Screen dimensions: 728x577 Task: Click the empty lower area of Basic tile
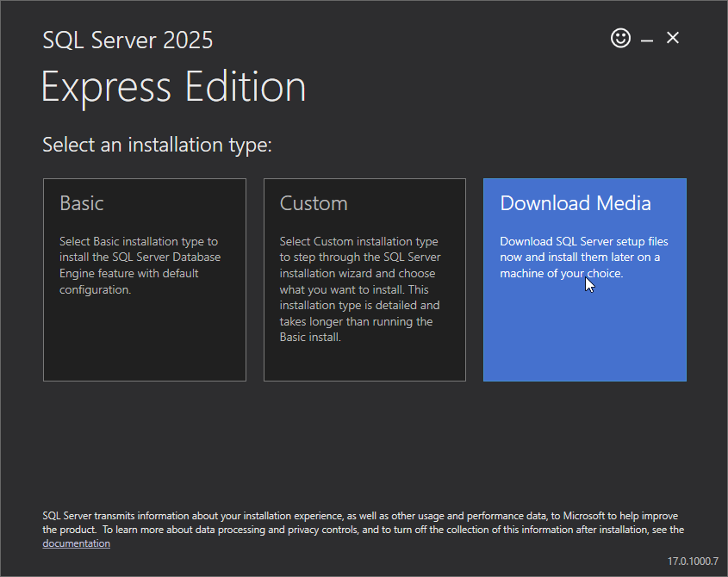coord(144,344)
